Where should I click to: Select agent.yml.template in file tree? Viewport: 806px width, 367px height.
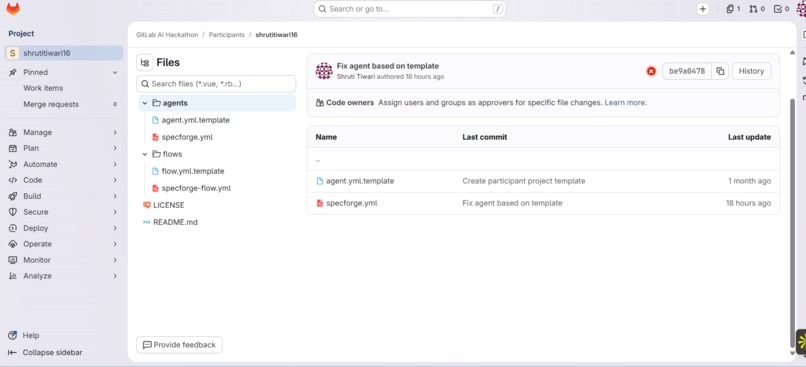(x=195, y=120)
